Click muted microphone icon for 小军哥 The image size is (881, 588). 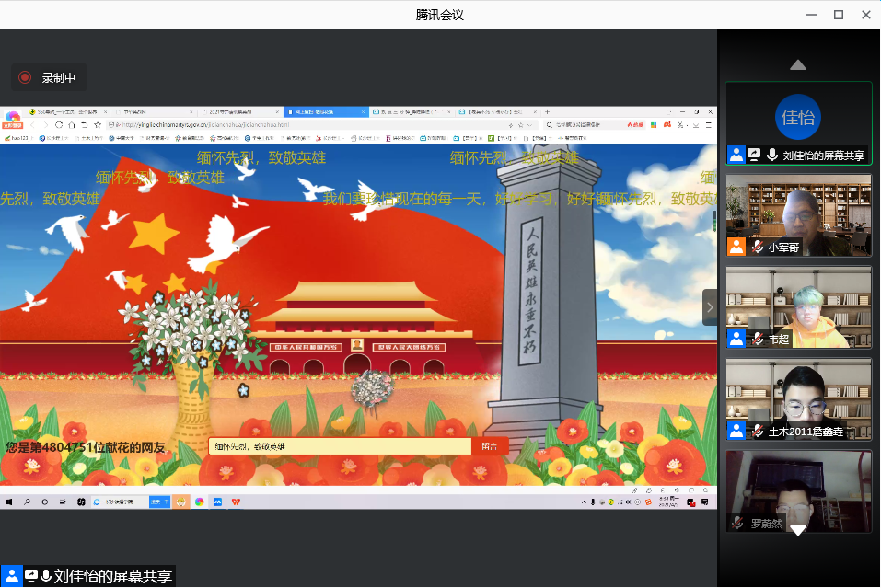[x=757, y=247]
